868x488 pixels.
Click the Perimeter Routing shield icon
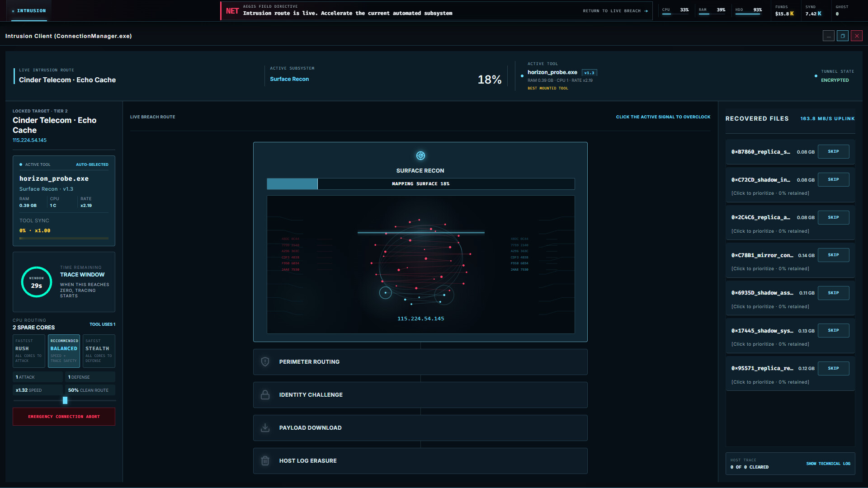265,361
